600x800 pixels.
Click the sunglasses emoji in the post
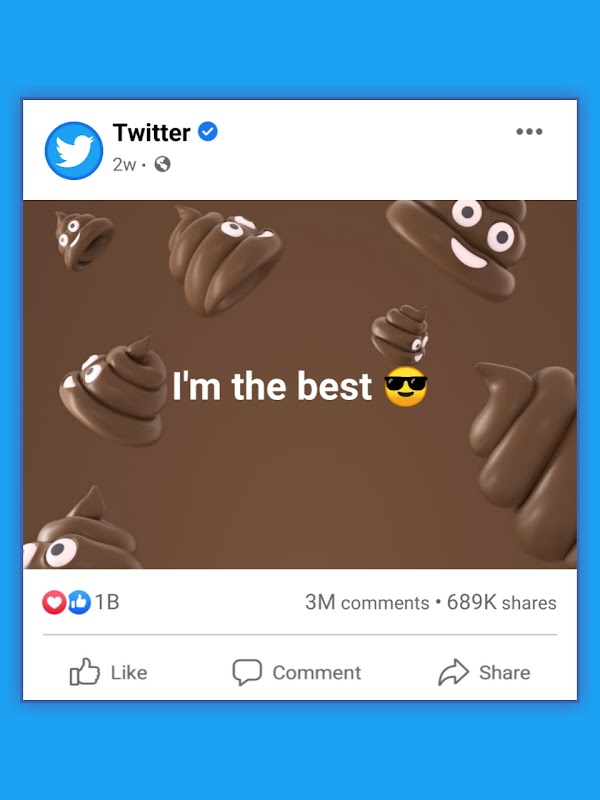click(x=406, y=387)
